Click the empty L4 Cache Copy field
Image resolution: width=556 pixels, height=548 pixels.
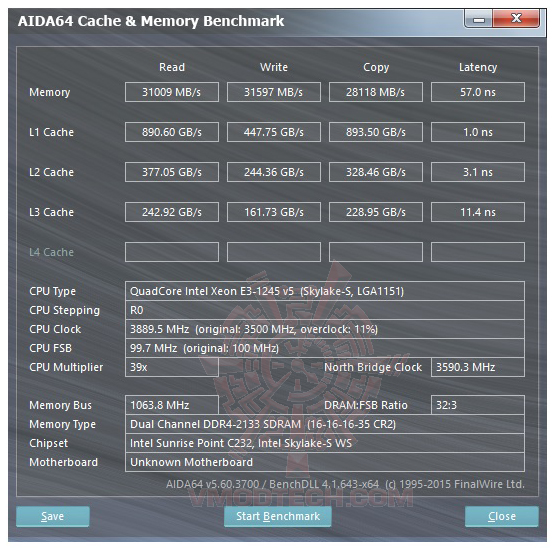376,252
